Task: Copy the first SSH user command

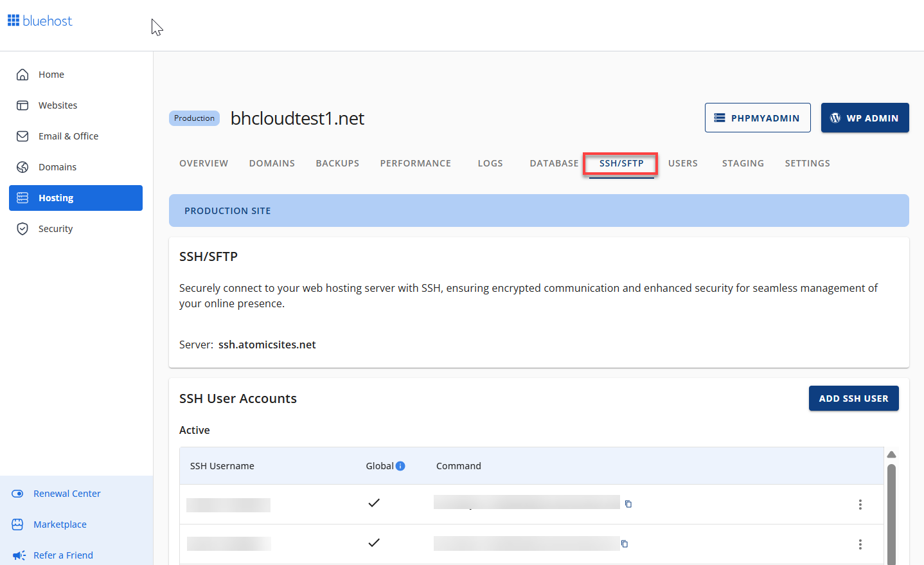Action: [x=628, y=504]
